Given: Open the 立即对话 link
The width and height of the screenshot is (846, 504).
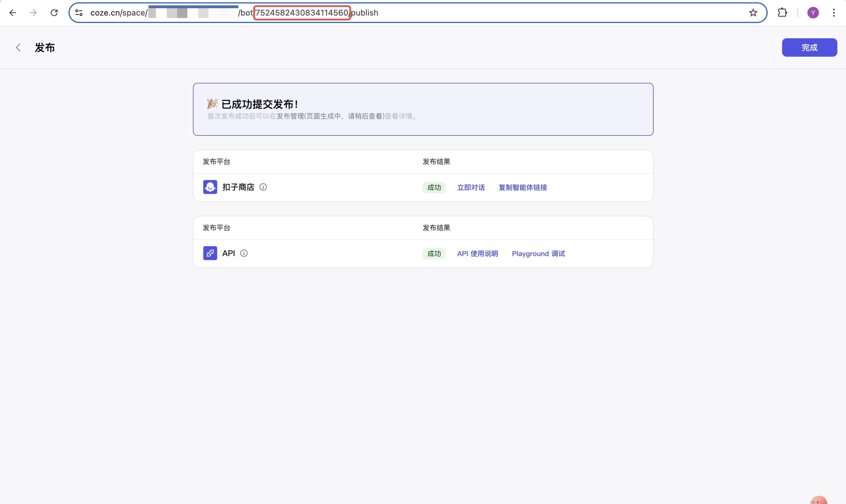Looking at the screenshot, I should click(471, 188).
